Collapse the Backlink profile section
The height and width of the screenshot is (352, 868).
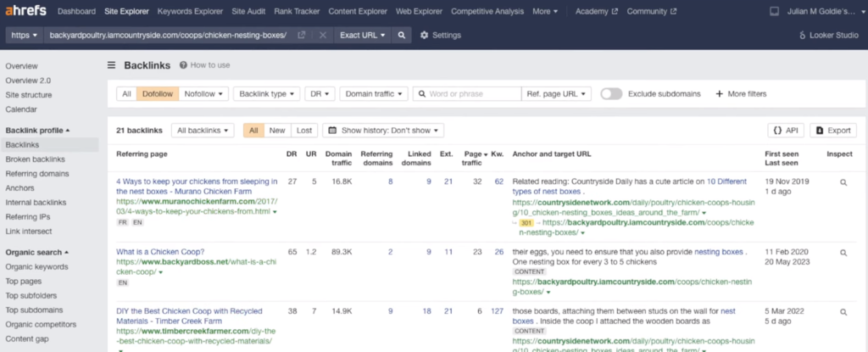click(37, 131)
